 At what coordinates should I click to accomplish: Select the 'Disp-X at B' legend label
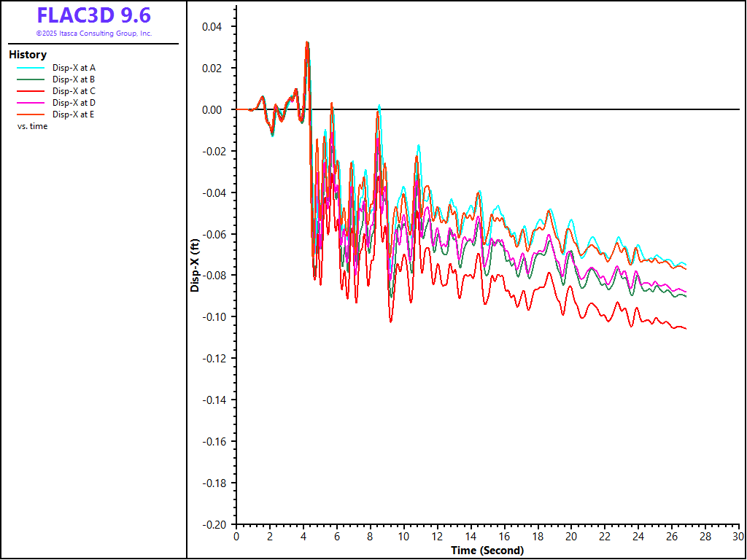[x=74, y=79]
